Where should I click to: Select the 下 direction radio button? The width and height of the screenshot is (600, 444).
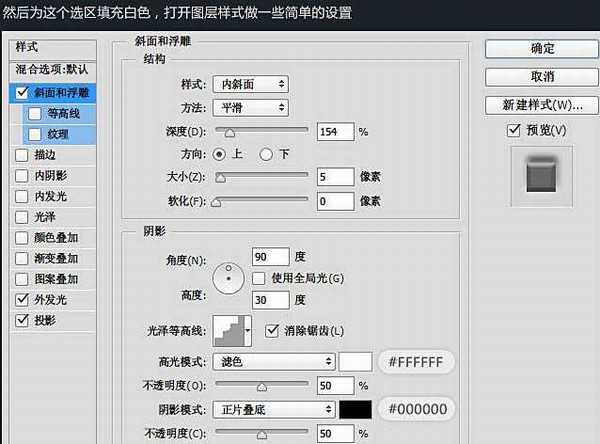pos(266,154)
